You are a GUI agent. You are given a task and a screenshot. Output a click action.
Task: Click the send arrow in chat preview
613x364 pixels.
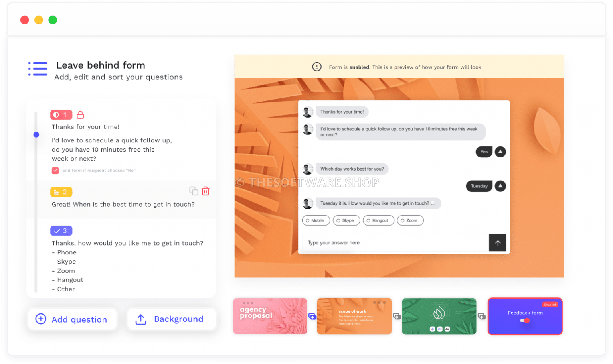(x=497, y=243)
